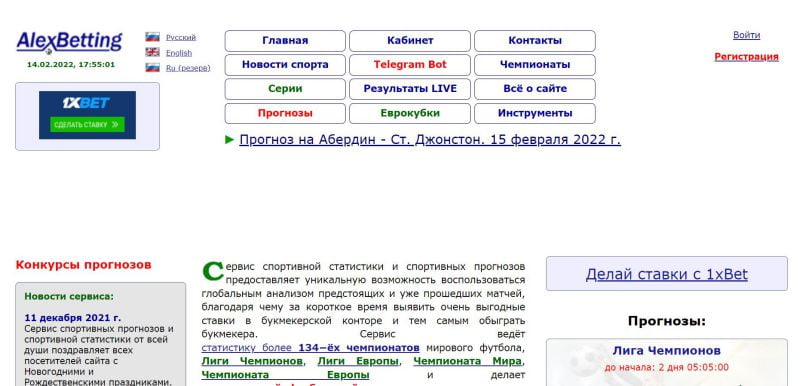
Task: Click the до начала countdown timer text
Action: pos(666,368)
